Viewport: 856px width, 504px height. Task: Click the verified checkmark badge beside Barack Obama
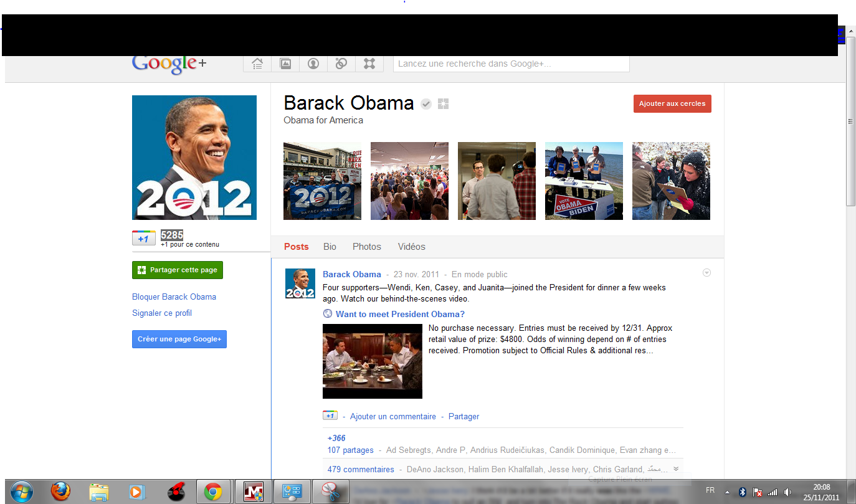point(426,104)
